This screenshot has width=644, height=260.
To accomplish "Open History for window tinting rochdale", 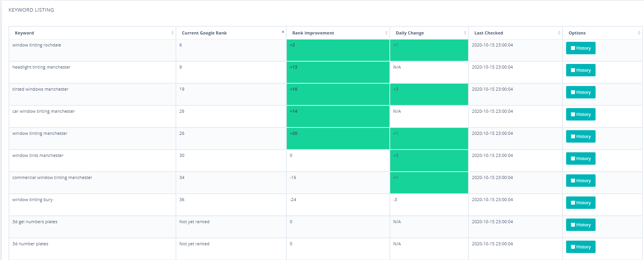I will click(580, 48).
